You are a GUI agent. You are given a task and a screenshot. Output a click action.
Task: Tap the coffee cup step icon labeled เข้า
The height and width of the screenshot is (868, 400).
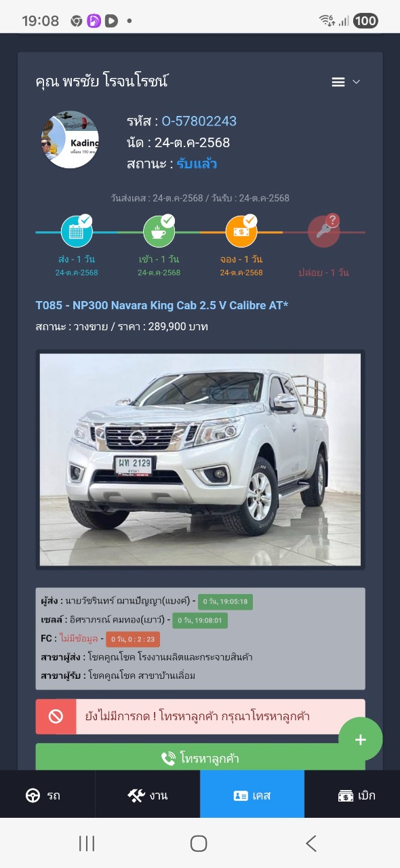point(159,232)
